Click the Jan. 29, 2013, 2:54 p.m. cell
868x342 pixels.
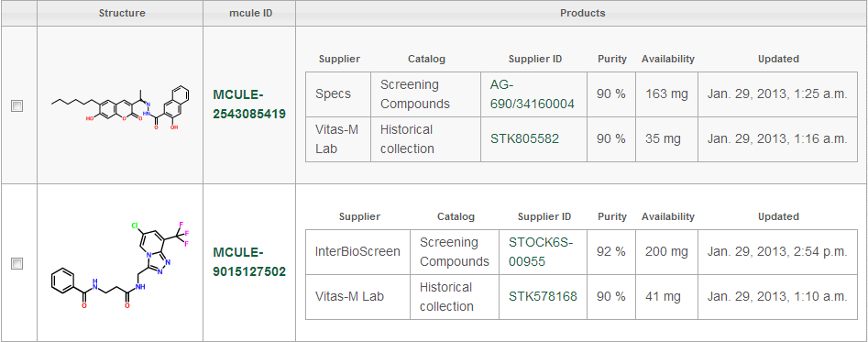[x=777, y=252]
